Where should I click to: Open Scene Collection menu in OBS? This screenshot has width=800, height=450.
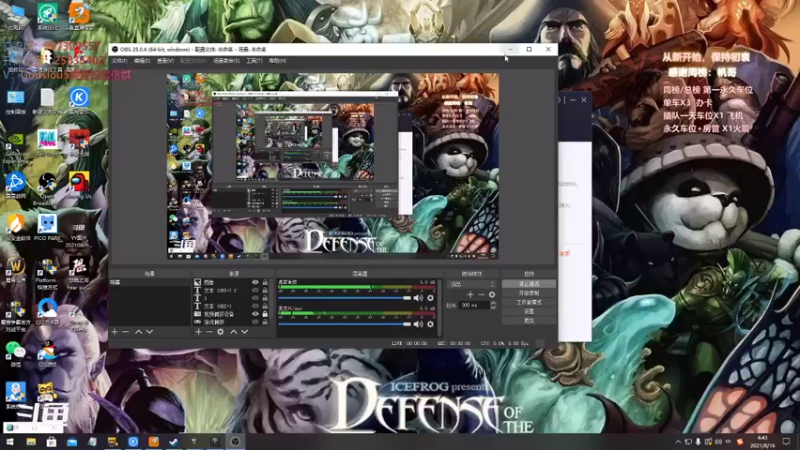point(226,61)
